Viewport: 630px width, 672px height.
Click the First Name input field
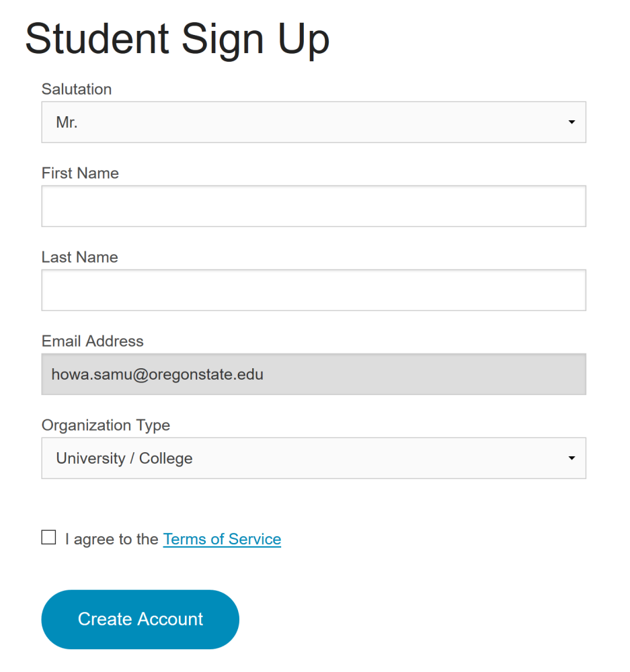tap(313, 206)
